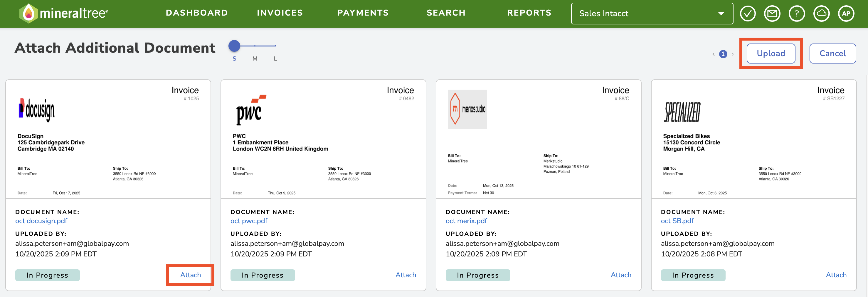The width and height of the screenshot is (868, 297).
Task: Set thumbnail size to L
Action: pyautogui.click(x=275, y=59)
